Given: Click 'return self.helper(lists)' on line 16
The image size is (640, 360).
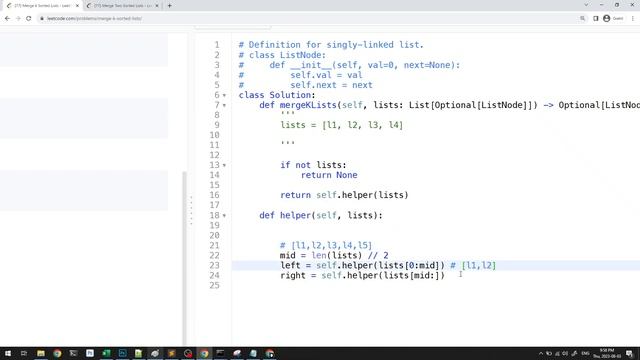Looking at the screenshot, I should [x=344, y=195].
